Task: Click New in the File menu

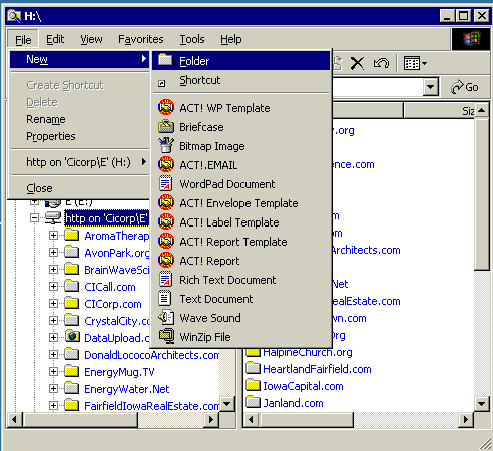Action: click(x=79, y=59)
